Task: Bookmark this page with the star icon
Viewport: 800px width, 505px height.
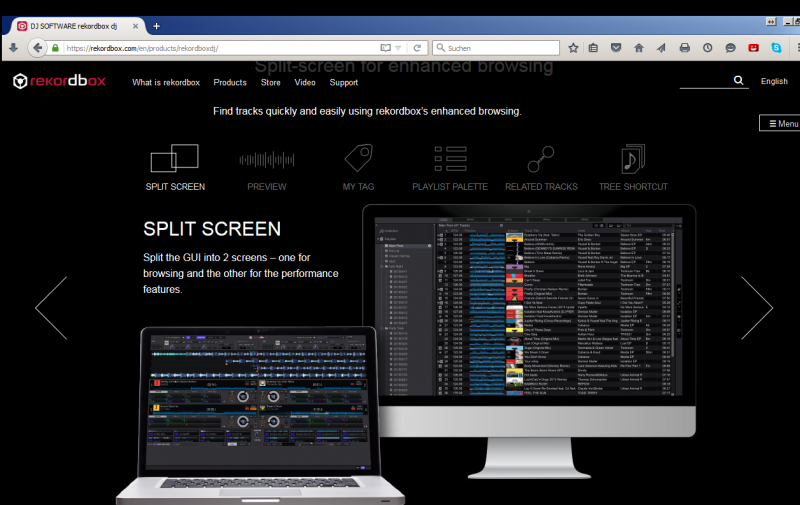Action: (x=573, y=48)
